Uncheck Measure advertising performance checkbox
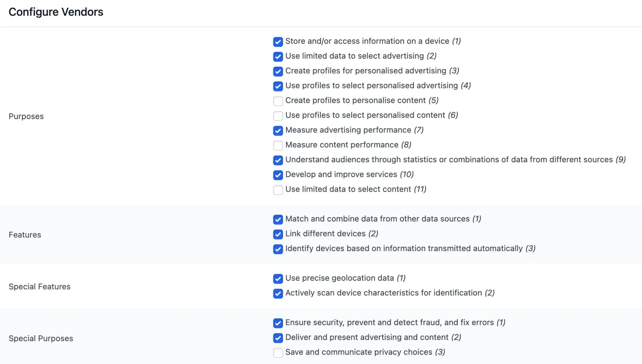Viewport: 642px width, 364px height. [278, 130]
